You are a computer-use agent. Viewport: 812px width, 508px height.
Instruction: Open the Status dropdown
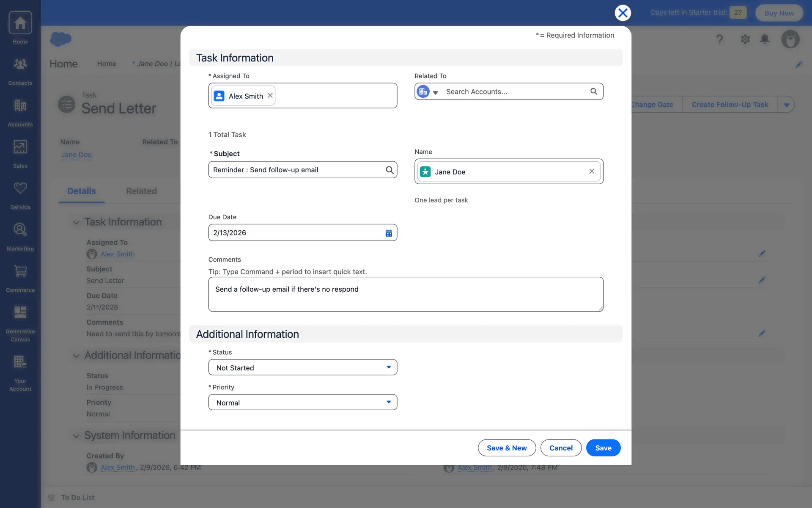(302, 367)
